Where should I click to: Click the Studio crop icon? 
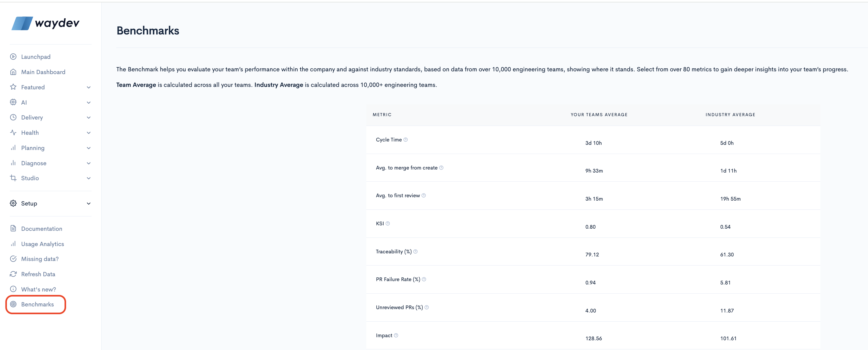pos(13,178)
